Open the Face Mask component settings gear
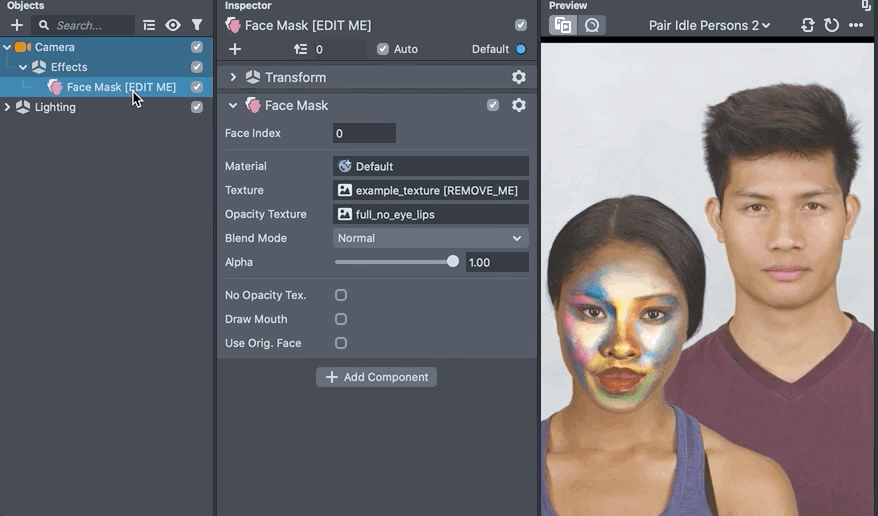 518,105
